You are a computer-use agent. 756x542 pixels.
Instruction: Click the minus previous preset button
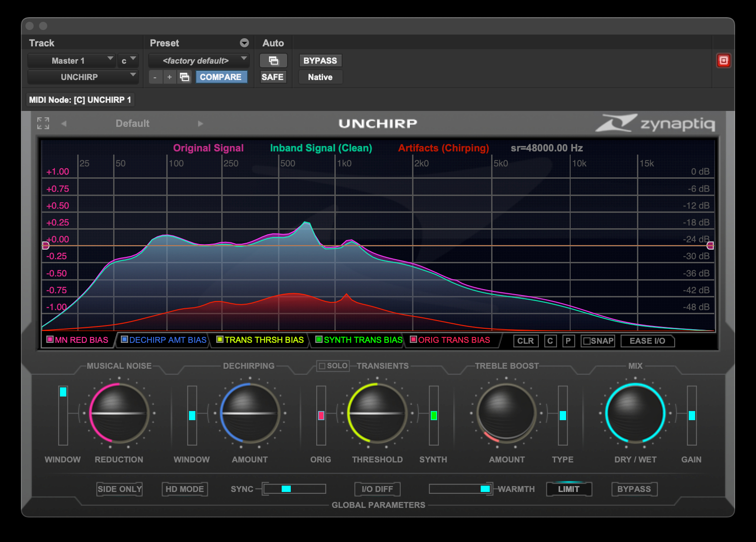(155, 77)
